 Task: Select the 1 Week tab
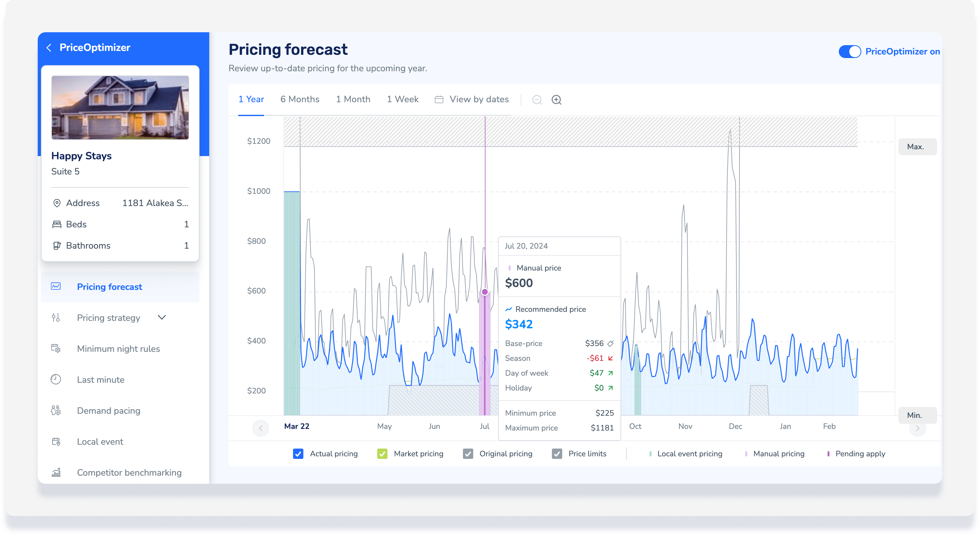[x=403, y=99]
